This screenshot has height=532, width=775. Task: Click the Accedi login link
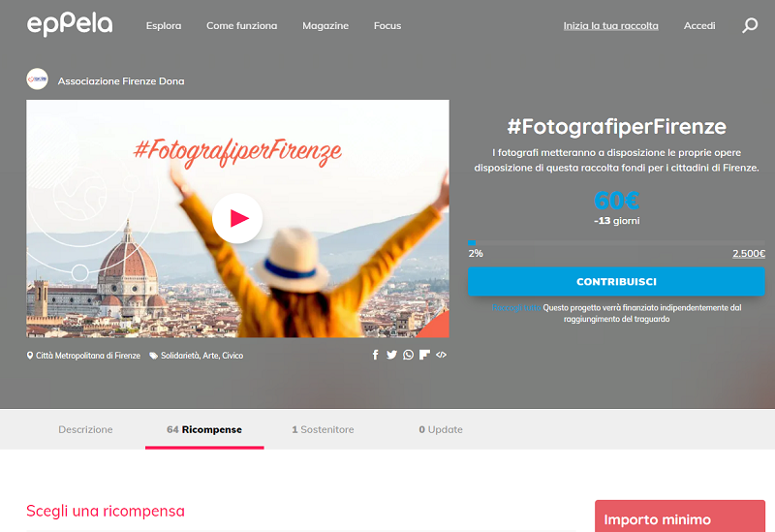tap(699, 26)
